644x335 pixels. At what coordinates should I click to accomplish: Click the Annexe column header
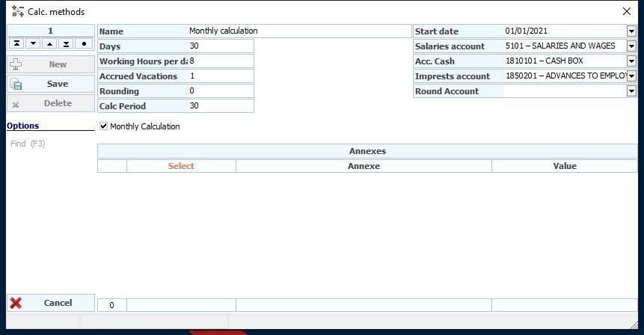coord(364,166)
